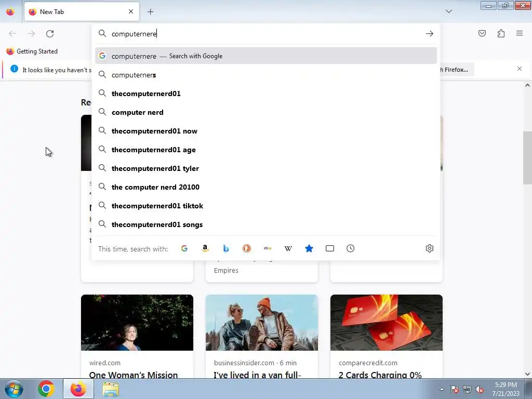The height and width of the screenshot is (399, 532).
Task: Select suggestion 'computerners'
Action: coord(266,75)
